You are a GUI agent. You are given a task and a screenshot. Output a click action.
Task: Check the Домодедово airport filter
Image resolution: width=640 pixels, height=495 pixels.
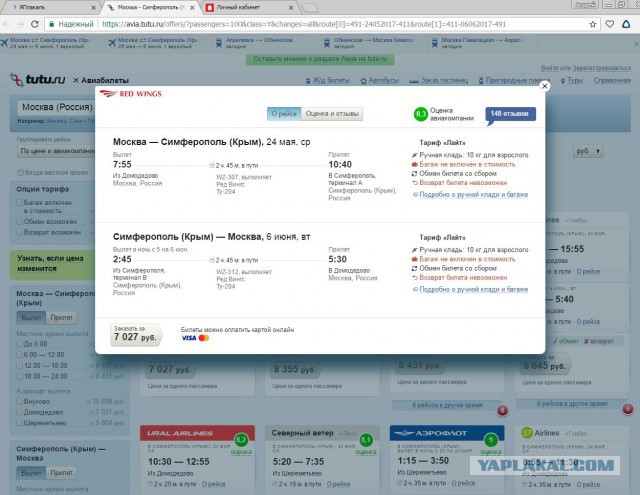tap(19, 412)
